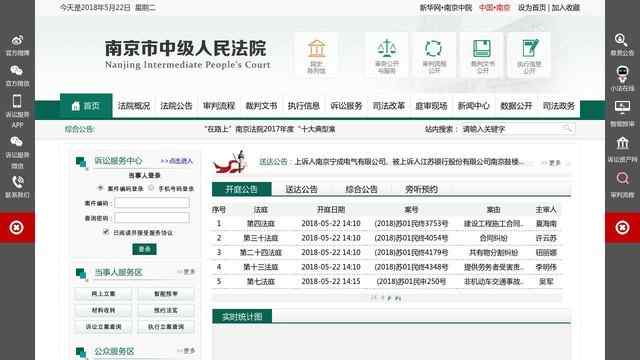Viewport: 640px width, 360px height.
Task: Click the magnifier icon atop right sidebar
Action: coord(622,40)
